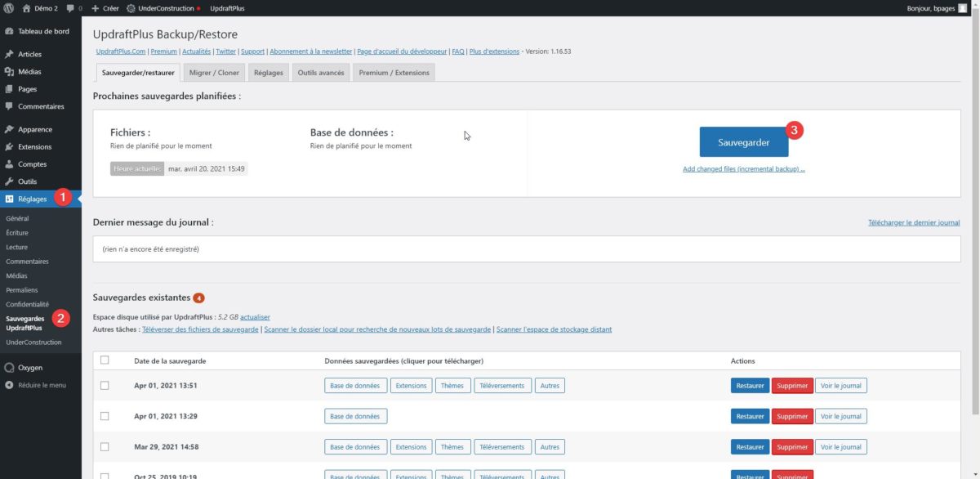Open the Démo 2 site home icon

[26, 8]
